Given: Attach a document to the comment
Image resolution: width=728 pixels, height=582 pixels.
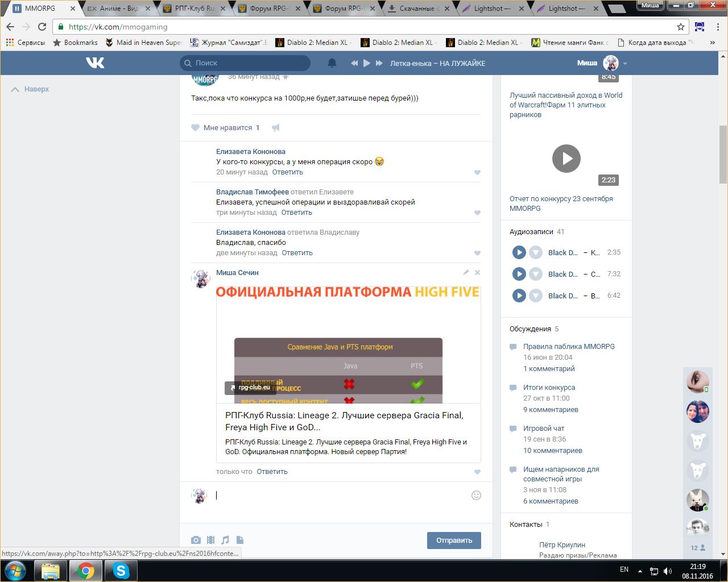Looking at the screenshot, I should coord(240,540).
